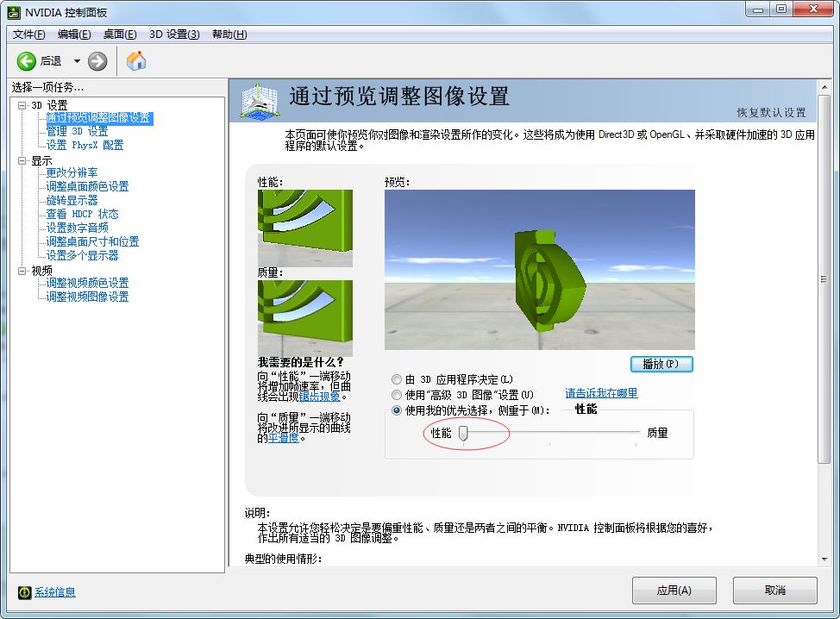Select the 使用我的优先选择 radio button
This screenshot has height=619, width=840.
[397, 409]
